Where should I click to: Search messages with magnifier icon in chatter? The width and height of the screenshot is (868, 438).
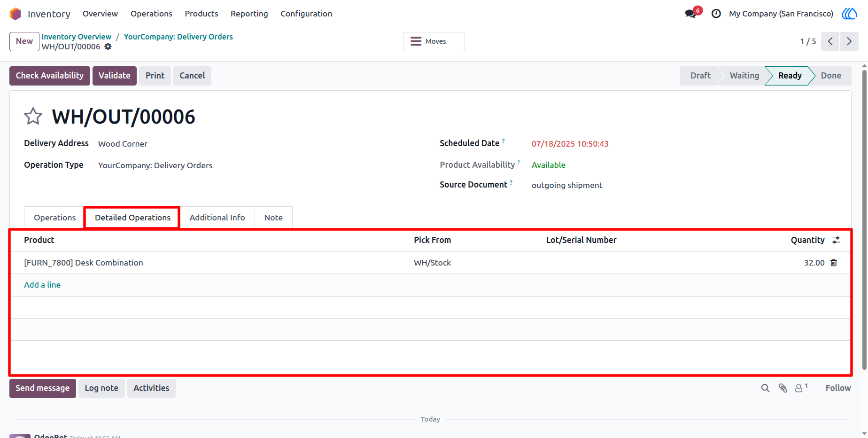tap(765, 388)
